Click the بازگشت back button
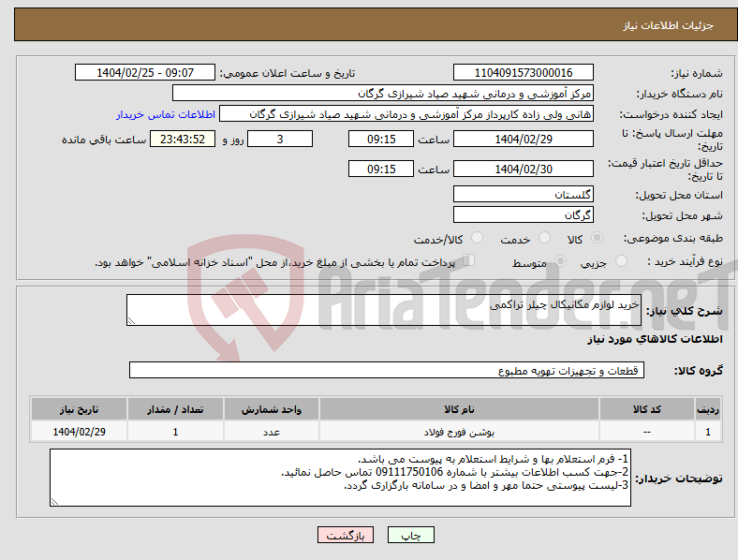The width and height of the screenshot is (738, 560). tap(346, 535)
